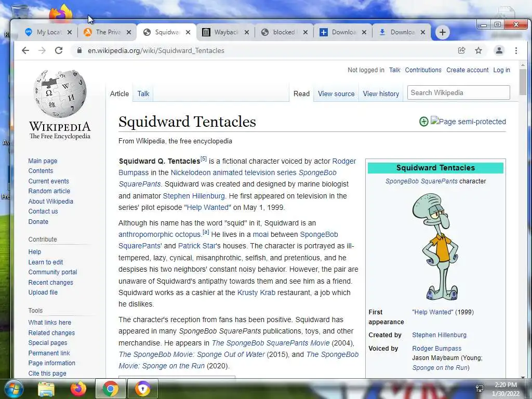Launch Firefox from the taskbar
This screenshot has width=532, height=399.
click(x=78, y=389)
